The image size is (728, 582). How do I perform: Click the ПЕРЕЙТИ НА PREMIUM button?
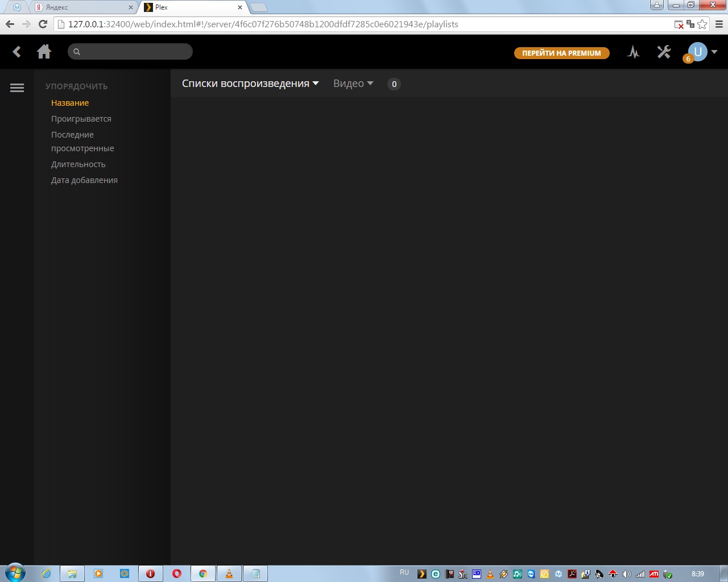point(561,52)
